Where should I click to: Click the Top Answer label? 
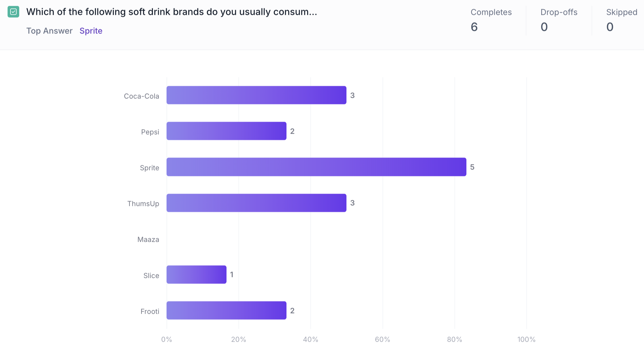pos(49,31)
